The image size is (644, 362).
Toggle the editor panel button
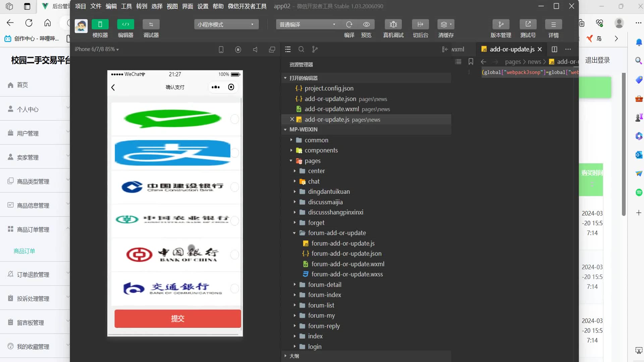[125, 24]
